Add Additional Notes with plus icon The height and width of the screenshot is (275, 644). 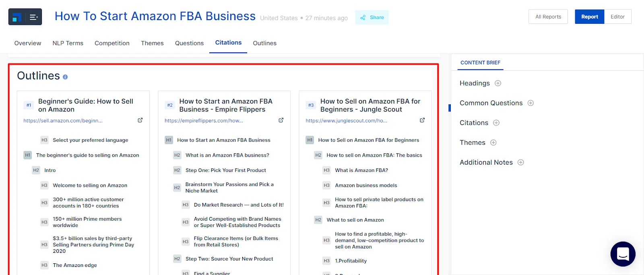[521, 163]
